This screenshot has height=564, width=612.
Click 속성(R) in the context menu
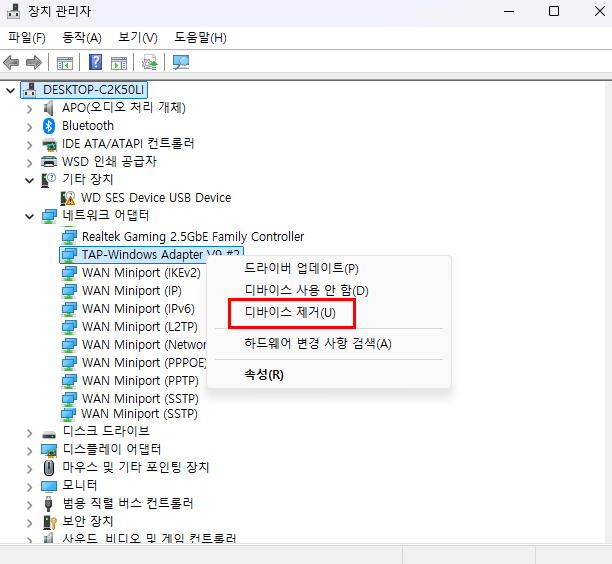pos(264,375)
